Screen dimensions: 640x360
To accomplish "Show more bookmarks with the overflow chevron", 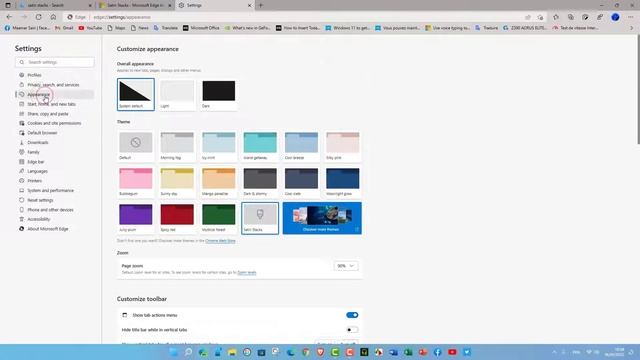I will tap(631, 28).
